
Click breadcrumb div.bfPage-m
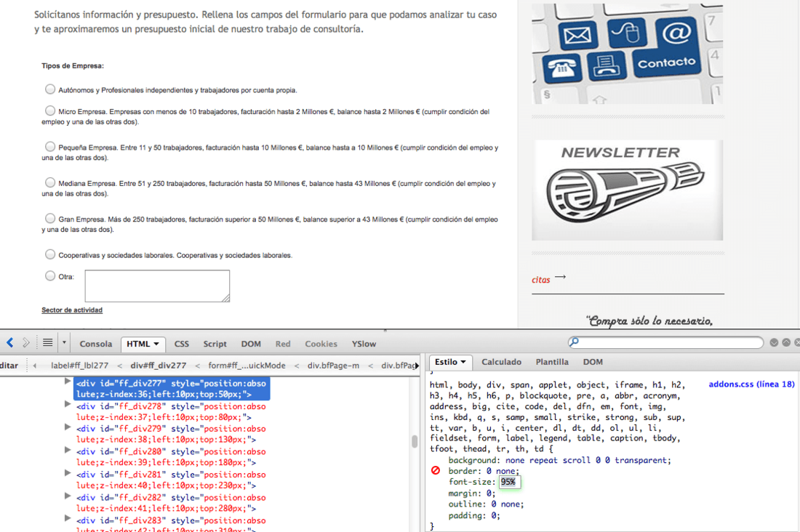click(333, 366)
